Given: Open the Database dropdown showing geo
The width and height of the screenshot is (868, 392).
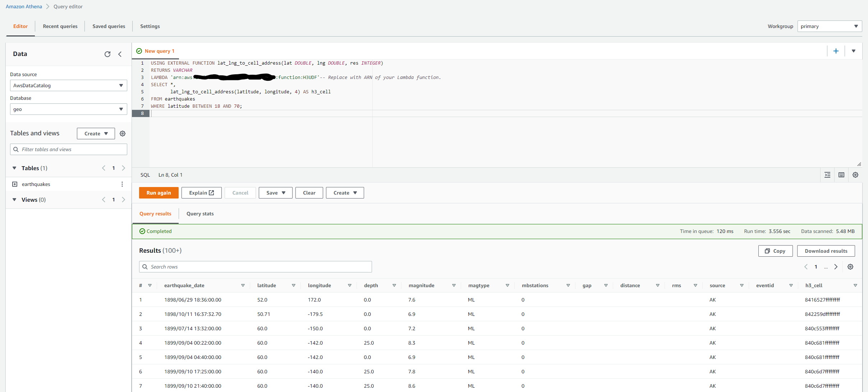Looking at the screenshot, I should point(68,109).
